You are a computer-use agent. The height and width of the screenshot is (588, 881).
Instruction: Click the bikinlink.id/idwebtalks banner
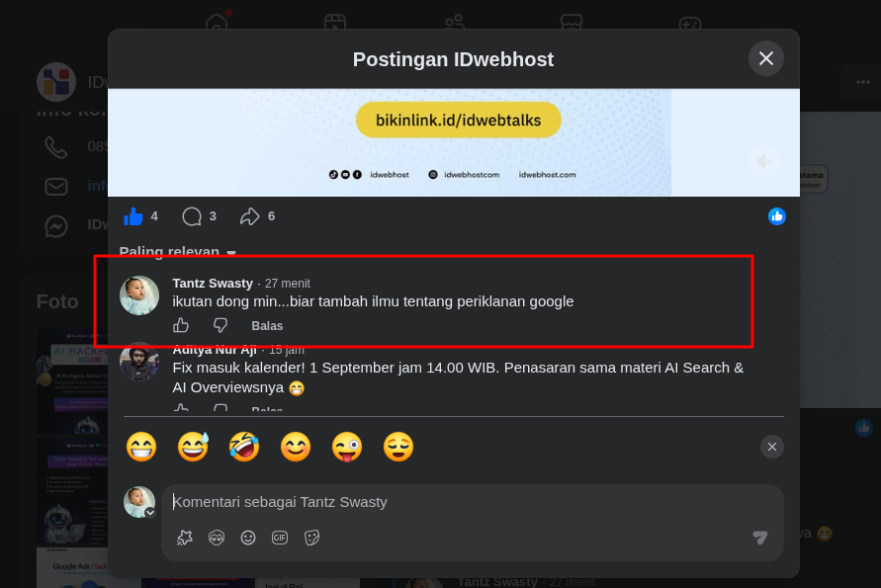pos(458,120)
